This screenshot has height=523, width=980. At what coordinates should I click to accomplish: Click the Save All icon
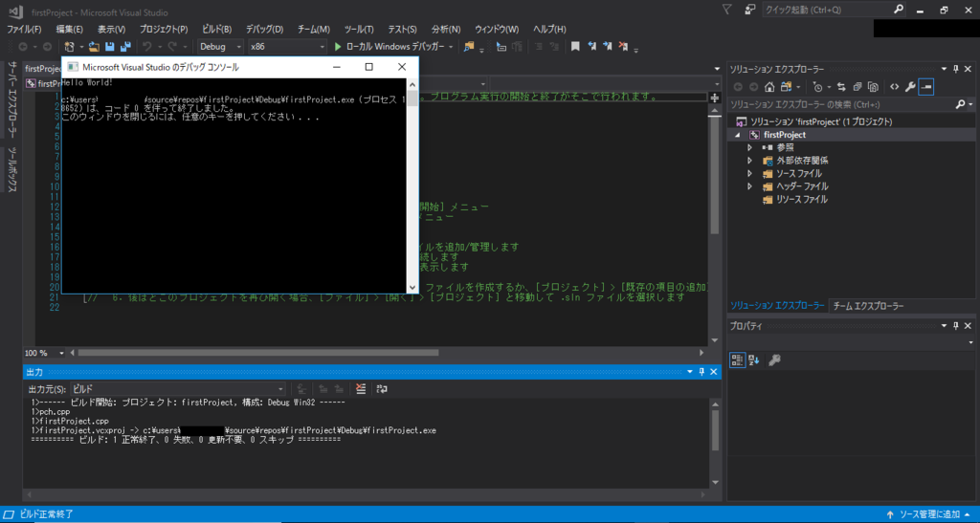click(125, 47)
